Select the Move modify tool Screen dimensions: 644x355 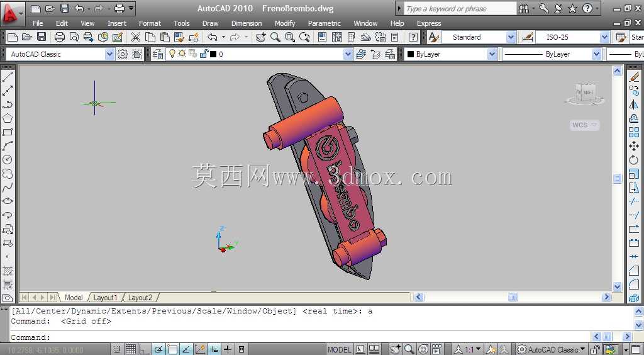point(634,146)
